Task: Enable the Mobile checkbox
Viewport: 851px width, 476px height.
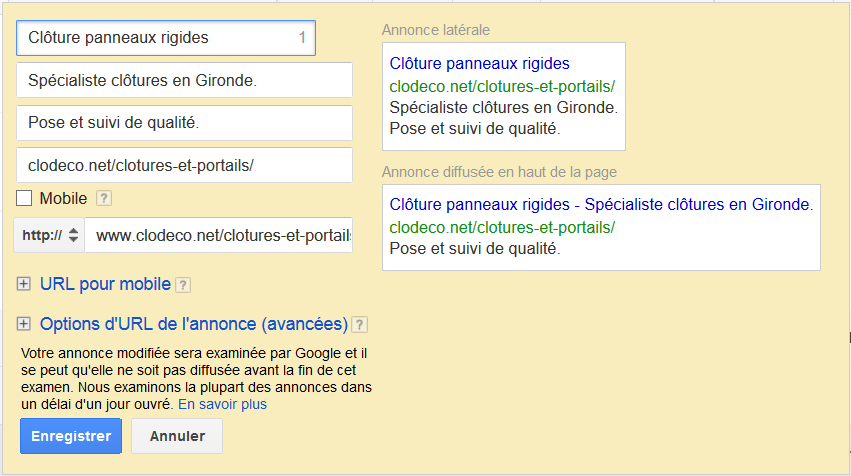Action: 24,198
